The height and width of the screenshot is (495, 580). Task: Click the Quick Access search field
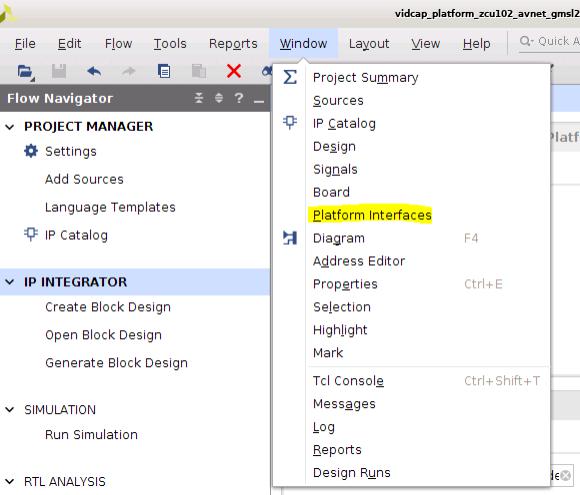click(549, 41)
